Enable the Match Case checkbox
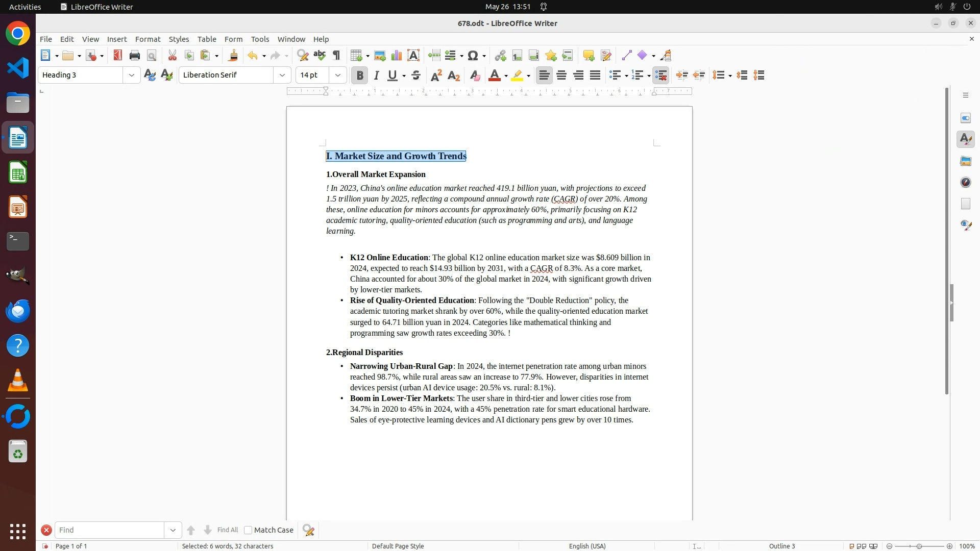 pos(249,530)
